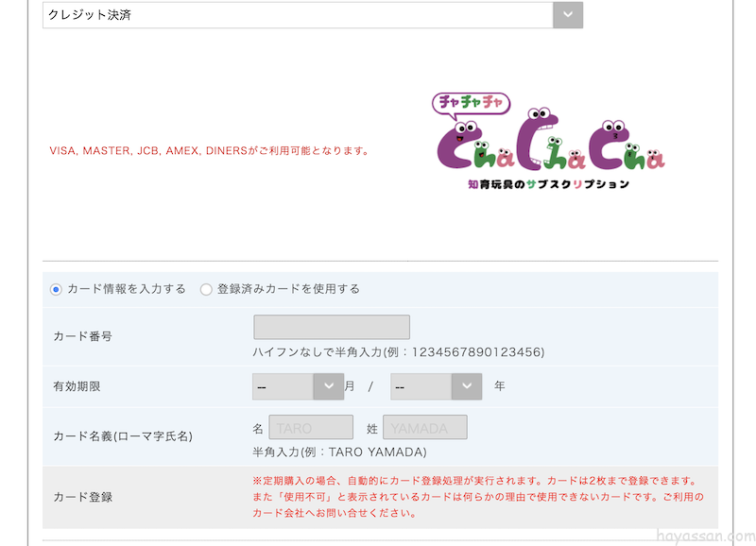Expand the expiry year (年) dropdown
Image resolution: width=756 pixels, height=546 pixels.
[436, 386]
